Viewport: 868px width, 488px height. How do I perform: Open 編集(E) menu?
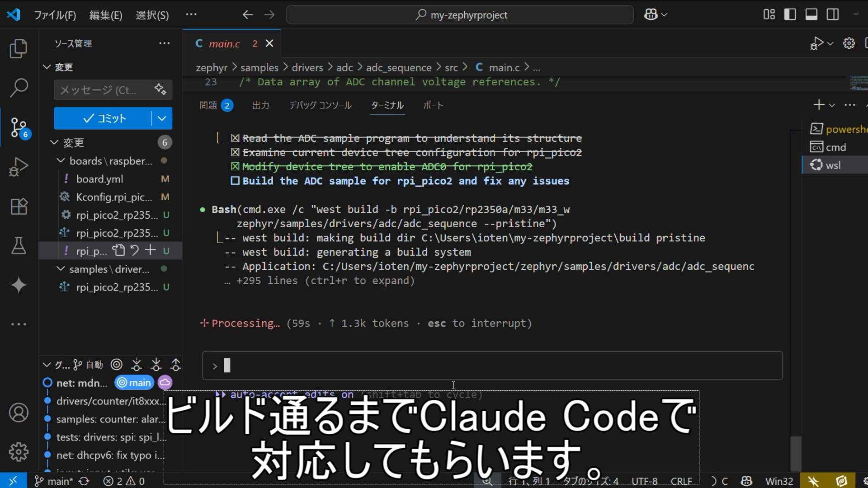click(x=106, y=15)
